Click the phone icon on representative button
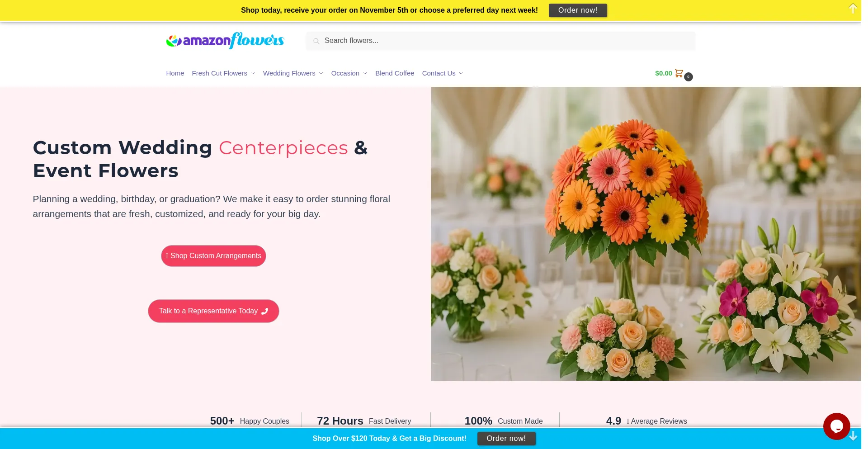The image size is (868, 449). coord(265,311)
